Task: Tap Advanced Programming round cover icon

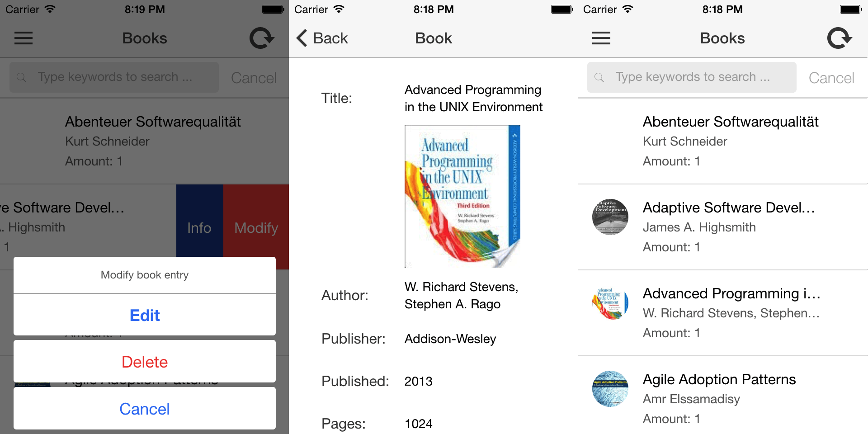Action: (610, 303)
